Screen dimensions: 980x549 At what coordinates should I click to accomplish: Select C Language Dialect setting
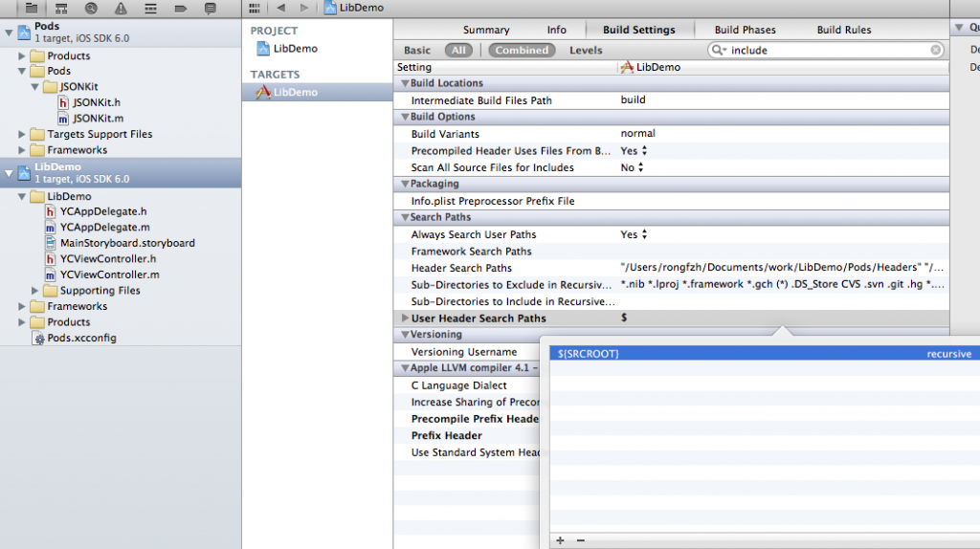coord(458,385)
